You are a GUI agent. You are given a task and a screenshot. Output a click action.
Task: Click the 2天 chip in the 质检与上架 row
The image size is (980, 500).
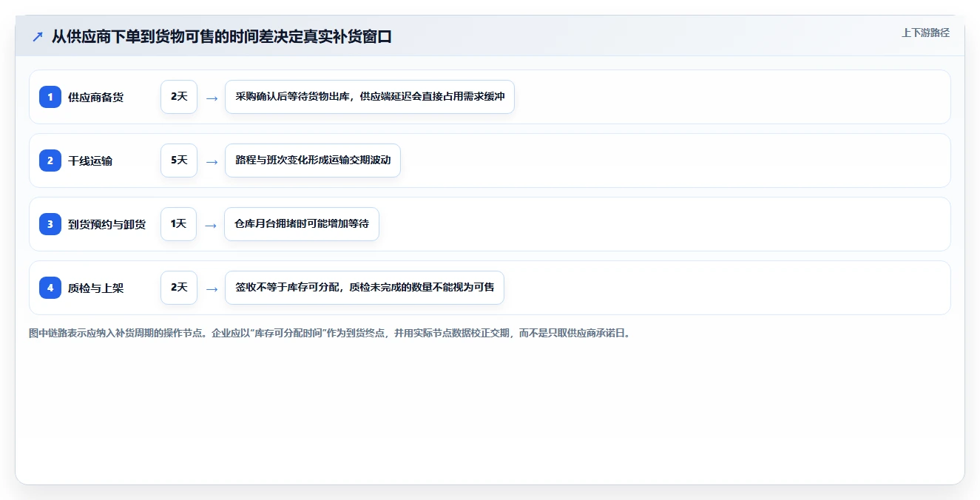(179, 288)
